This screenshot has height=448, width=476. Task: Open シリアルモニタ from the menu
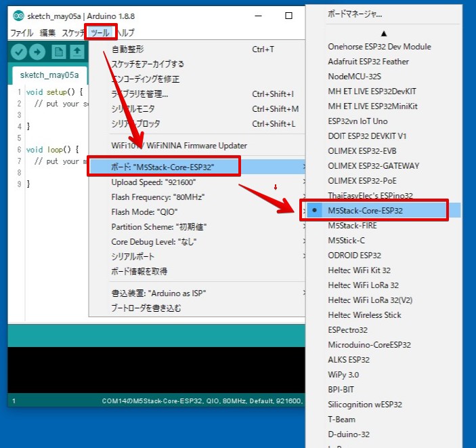(x=197, y=109)
